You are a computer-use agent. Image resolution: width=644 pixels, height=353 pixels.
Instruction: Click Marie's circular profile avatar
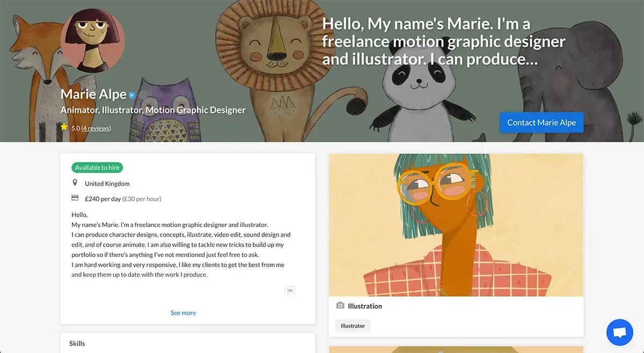(x=92, y=40)
